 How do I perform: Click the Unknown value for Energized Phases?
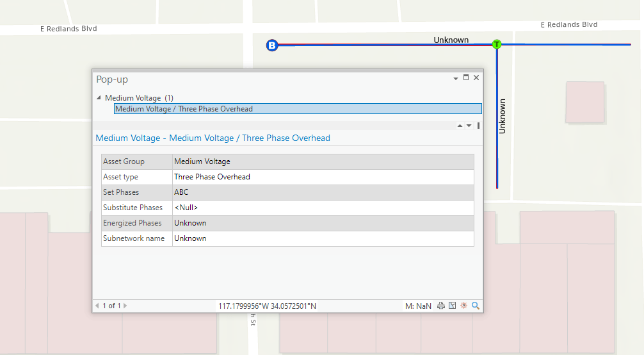(323, 223)
